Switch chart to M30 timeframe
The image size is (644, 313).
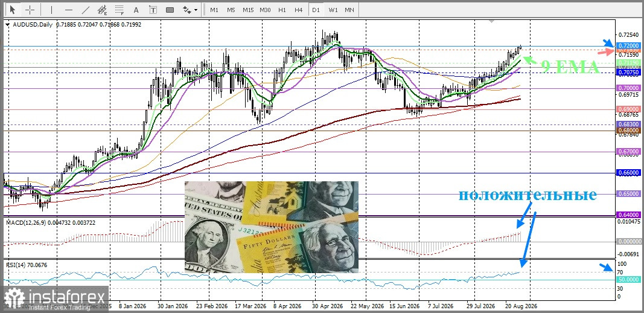tap(265, 10)
